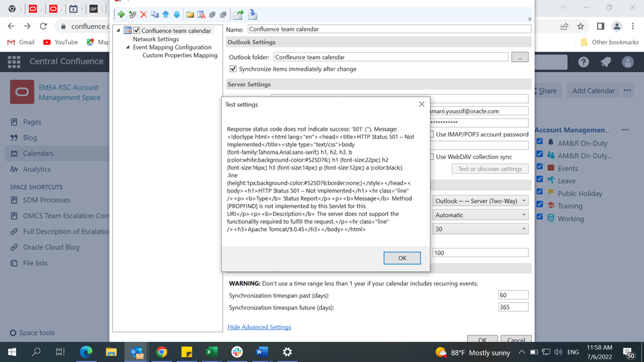This screenshot has width=644, height=362.
Task: Click the profile Name input field
Action: click(389, 29)
